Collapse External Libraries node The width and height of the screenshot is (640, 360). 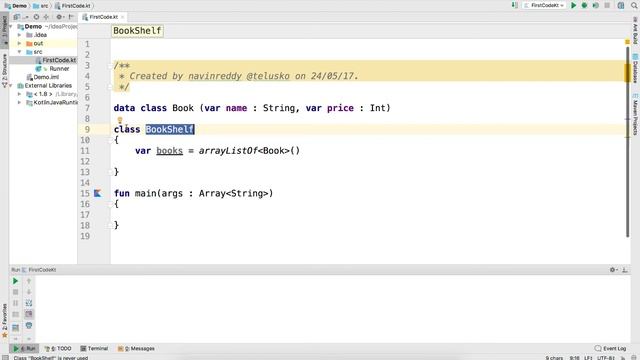coord(11,86)
